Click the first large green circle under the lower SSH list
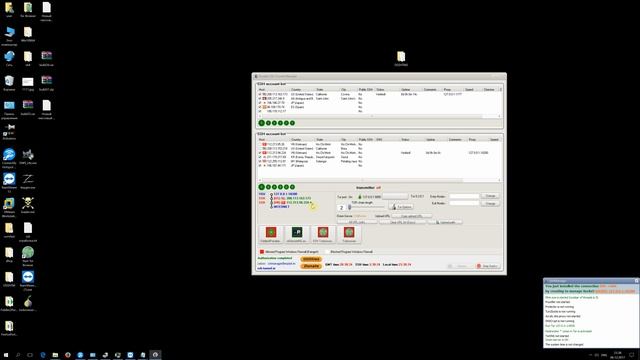The width and height of the screenshot is (640, 360). [262, 187]
